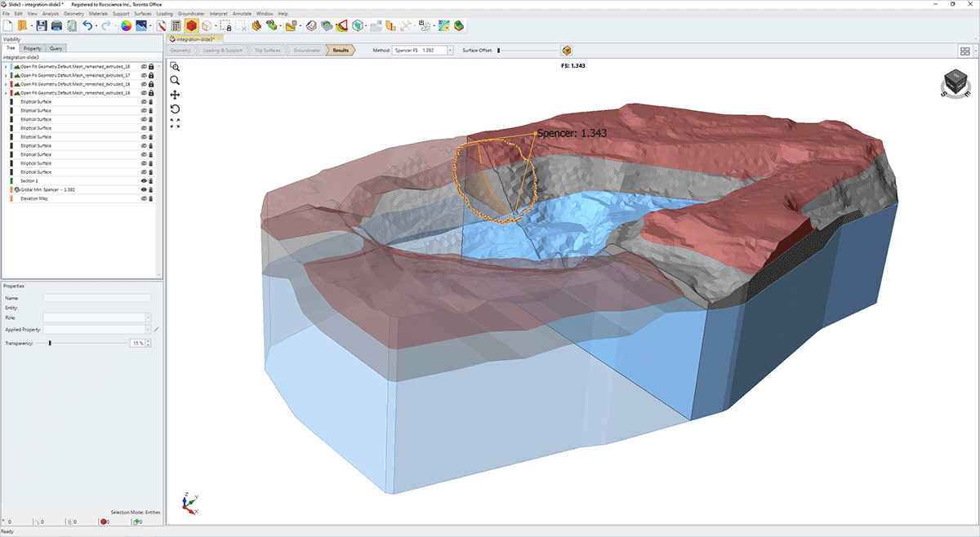
Task: Select the Zoom magnifier tool in the viewport
Action: (175, 80)
